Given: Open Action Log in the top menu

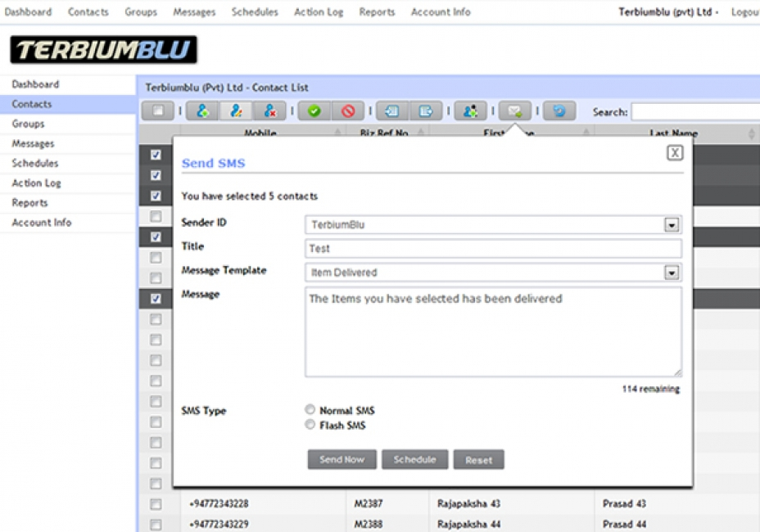Looking at the screenshot, I should click(x=319, y=11).
